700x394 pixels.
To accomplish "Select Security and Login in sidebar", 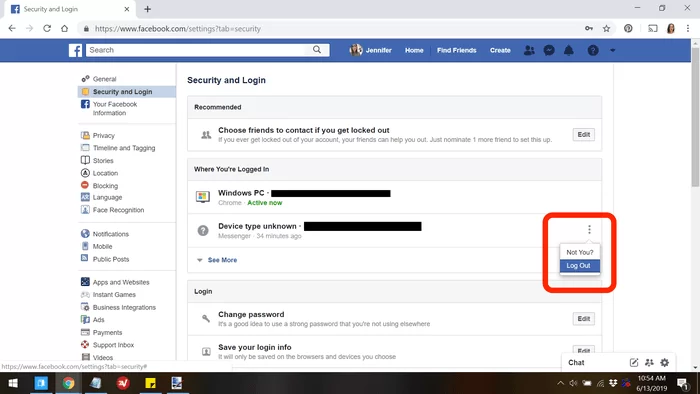I will [x=127, y=91].
